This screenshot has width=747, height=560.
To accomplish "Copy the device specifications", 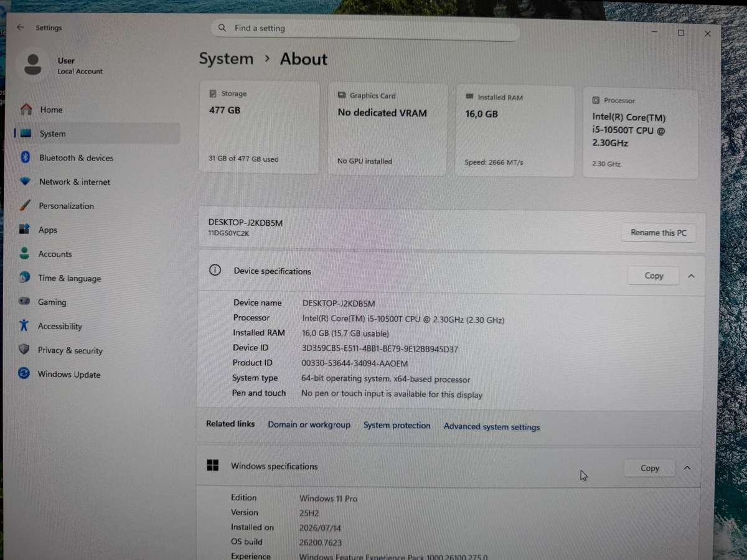I will pos(653,276).
